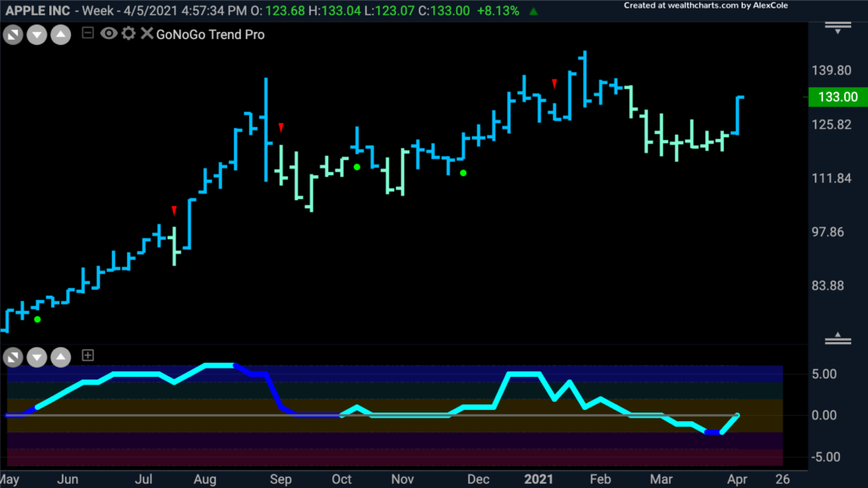Click the 0.00 oscillator axis label
The height and width of the screenshot is (488, 868).
tap(824, 415)
